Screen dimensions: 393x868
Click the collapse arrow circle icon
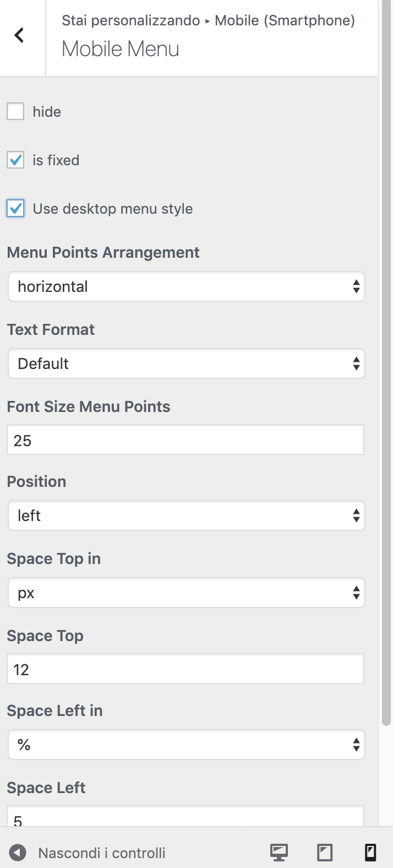(x=18, y=853)
